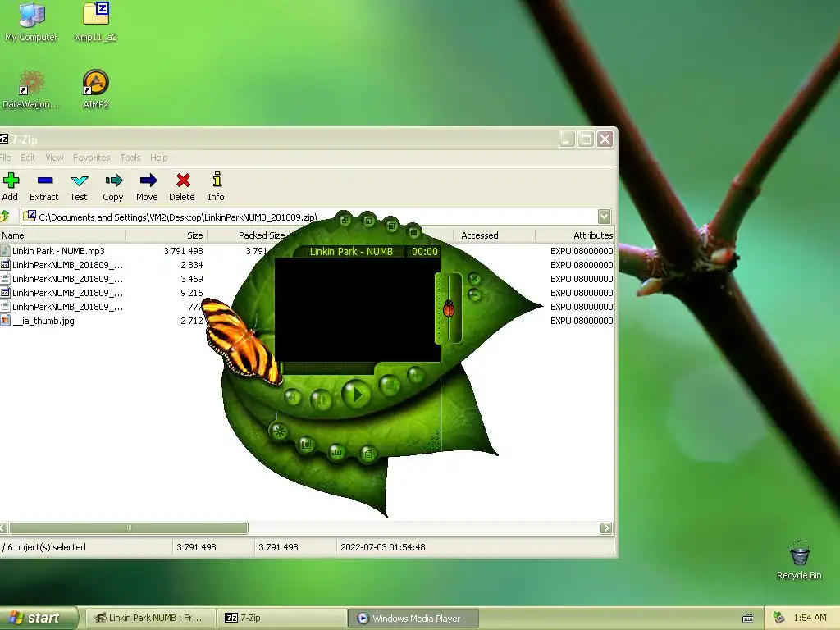Minimize the leaf player with its minus button
The image size is (840, 630).
coord(474,294)
